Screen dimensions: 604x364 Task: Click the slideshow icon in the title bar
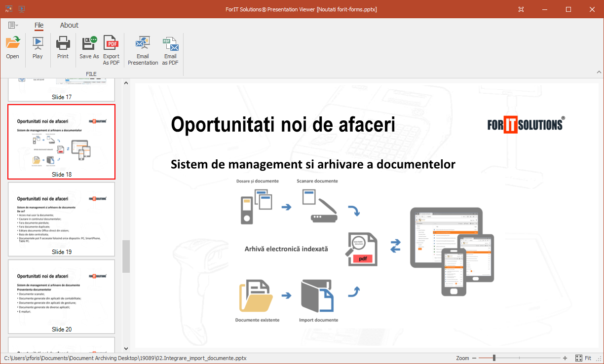tap(21, 9)
